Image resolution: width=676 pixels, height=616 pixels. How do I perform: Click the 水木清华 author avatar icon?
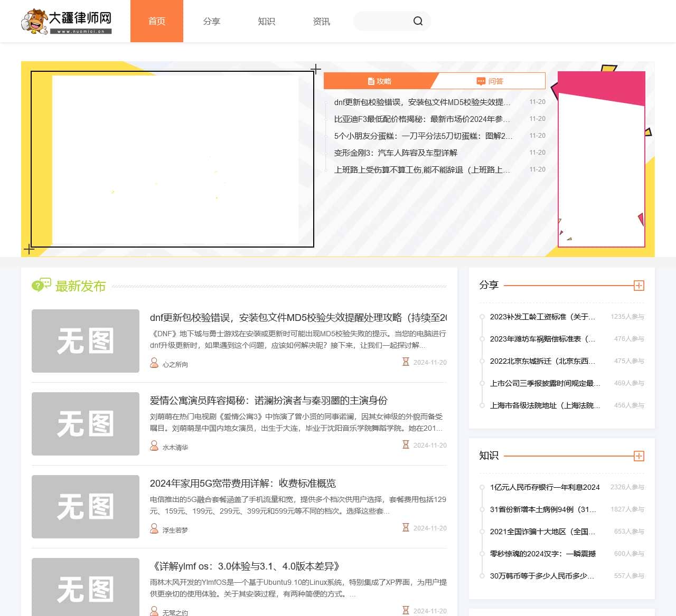click(x=154, y=446)
